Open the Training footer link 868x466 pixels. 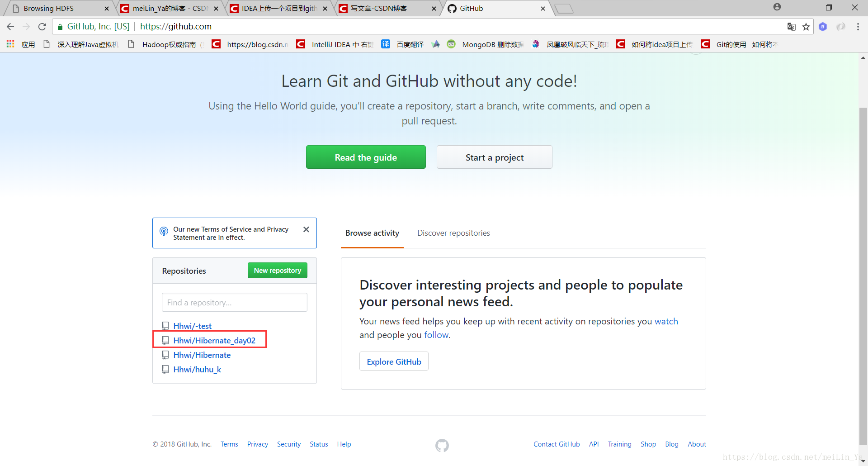tap(619, 444)
